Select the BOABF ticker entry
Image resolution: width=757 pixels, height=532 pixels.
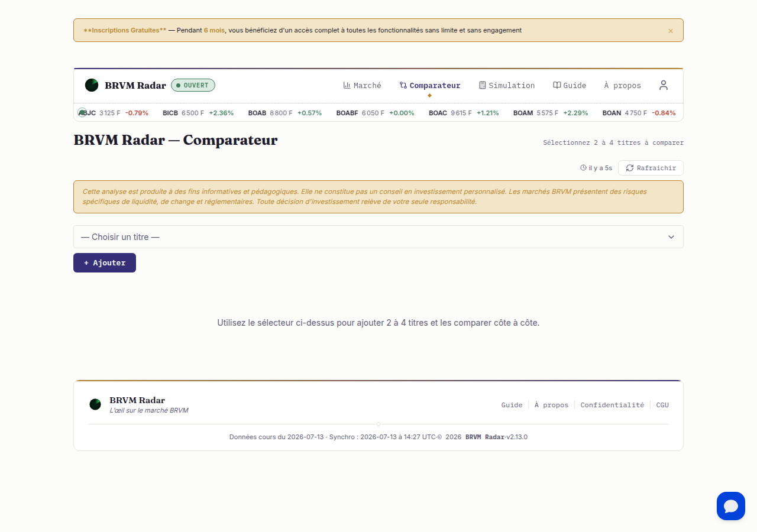point(375,113)
